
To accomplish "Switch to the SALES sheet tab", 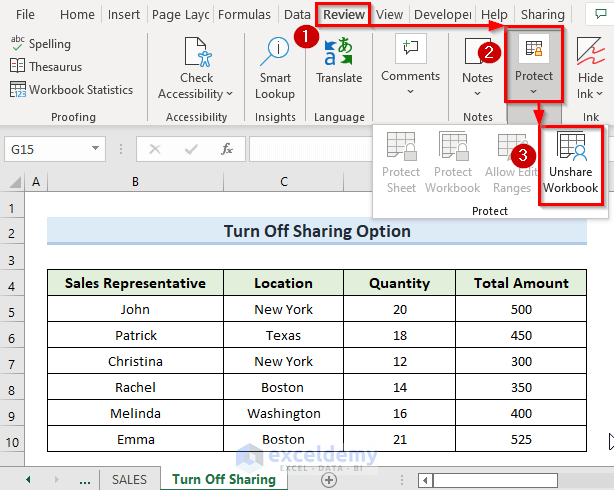I will click(129, 479).
